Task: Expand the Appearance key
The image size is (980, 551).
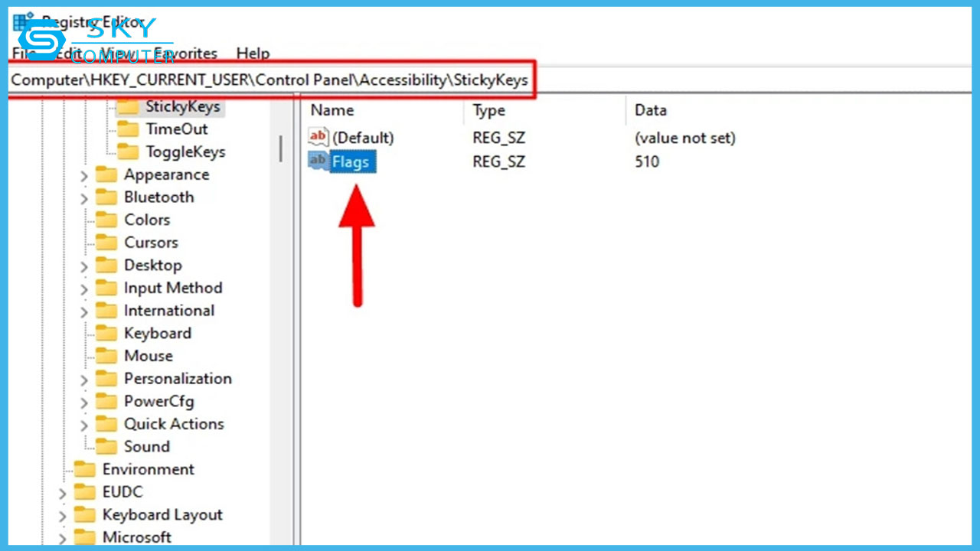Action: [84, 174]
